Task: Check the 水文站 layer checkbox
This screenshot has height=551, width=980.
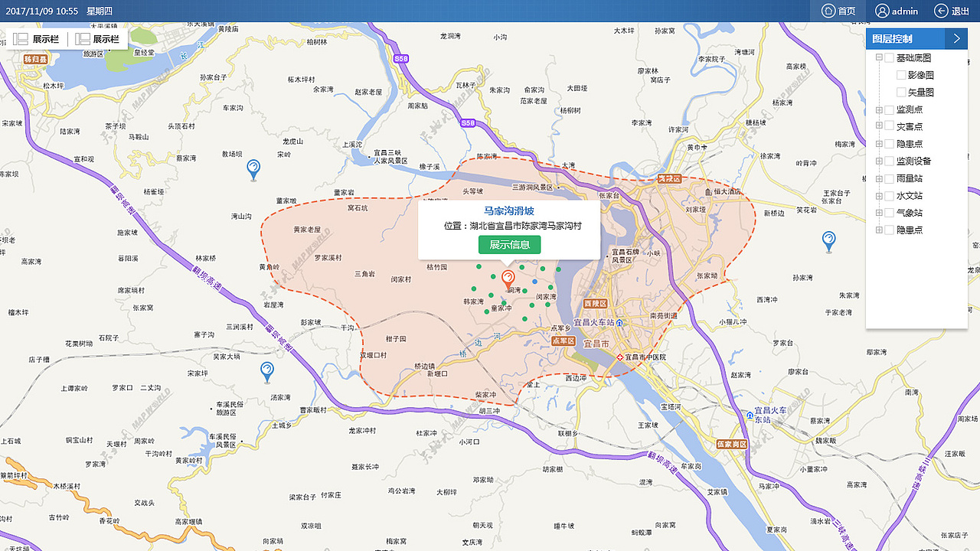Action: click(x=890, y=195)
